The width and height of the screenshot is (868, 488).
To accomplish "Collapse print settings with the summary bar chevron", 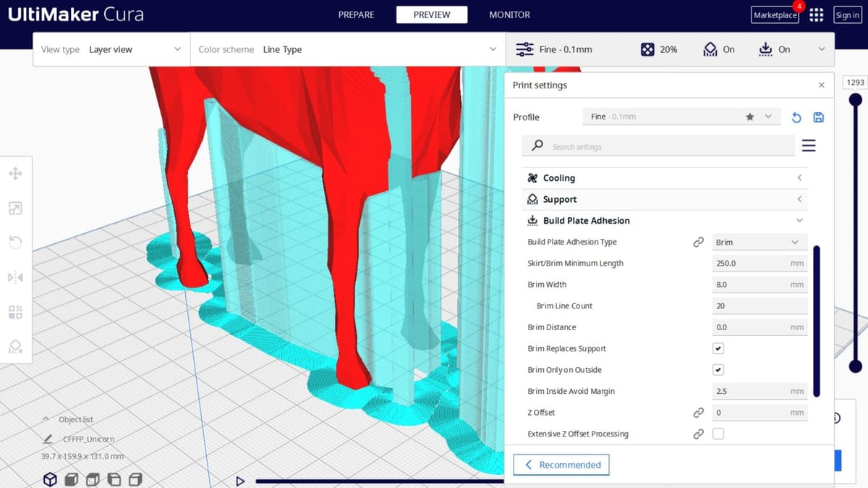I will (822, 49).
